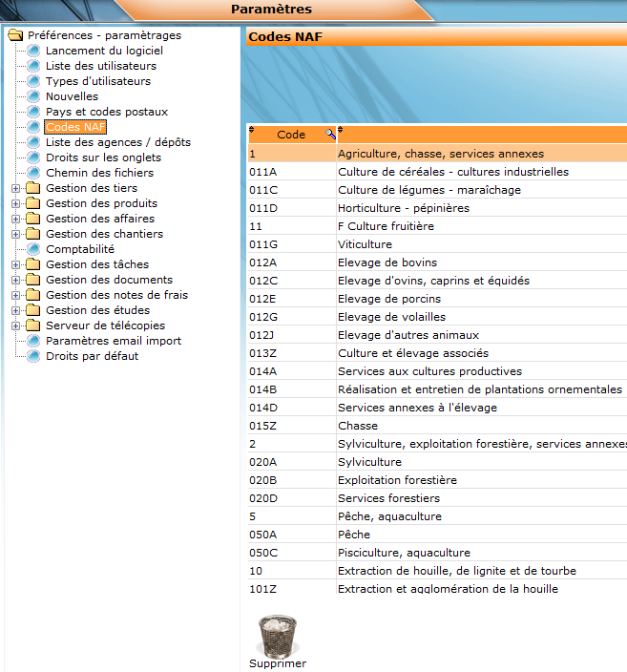
Task: Select the Agriculture, chasse, services annexes row
Action: pos(437,154)
